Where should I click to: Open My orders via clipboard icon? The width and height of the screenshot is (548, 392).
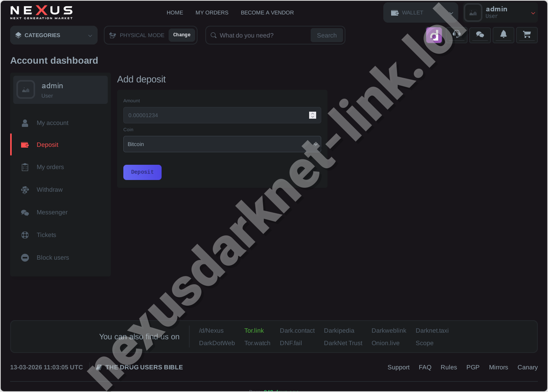click(x=25, y=167)
